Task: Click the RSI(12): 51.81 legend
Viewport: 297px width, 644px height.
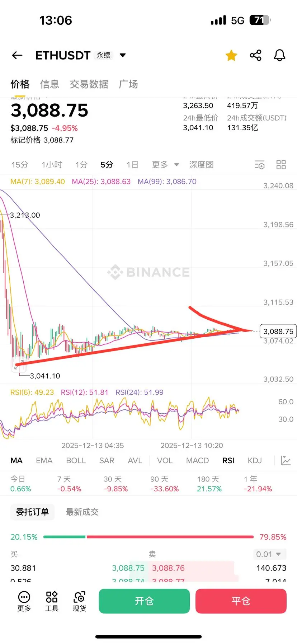Action: pos(84,392)
